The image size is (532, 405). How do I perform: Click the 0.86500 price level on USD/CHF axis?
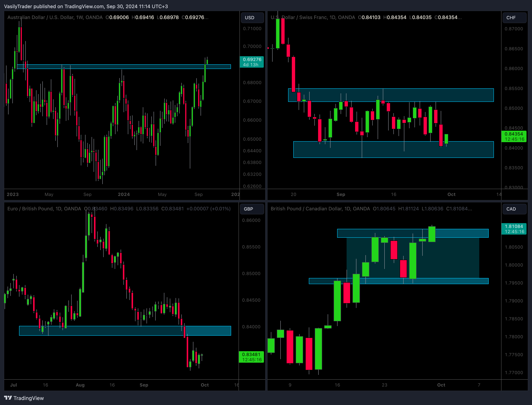514,49
